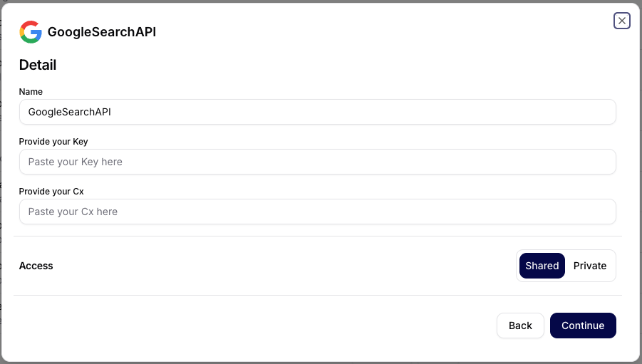
Task: Focus the 'Paste your Key here' field
Action: tap(317, 162)
